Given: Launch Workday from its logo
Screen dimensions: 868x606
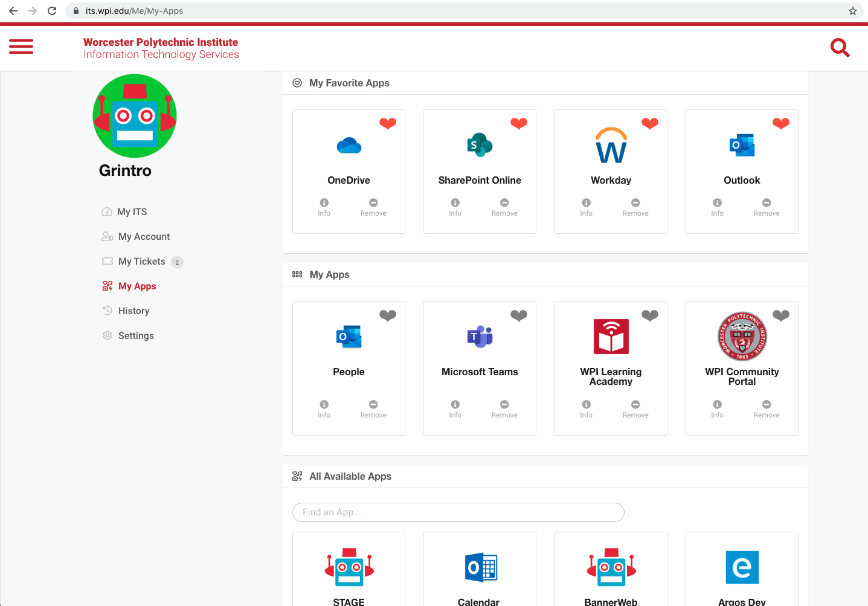Looking at the screenshot, I should [611, 145].
